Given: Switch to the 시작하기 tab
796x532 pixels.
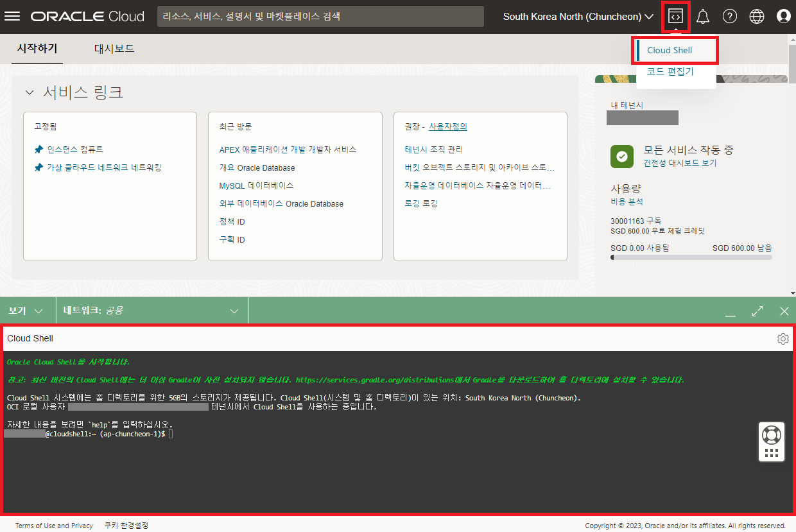Looking at the screenshot, I should coord(37,49).
